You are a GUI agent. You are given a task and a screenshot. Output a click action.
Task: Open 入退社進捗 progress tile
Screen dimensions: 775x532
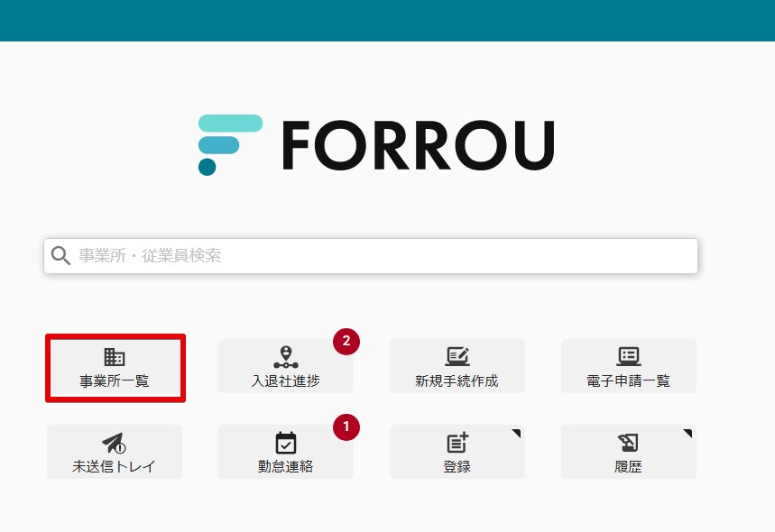tap(286, 366)
